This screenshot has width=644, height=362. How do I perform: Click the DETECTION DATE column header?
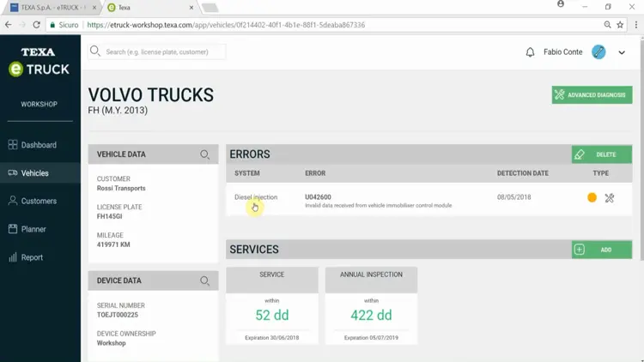coord(522,173)
